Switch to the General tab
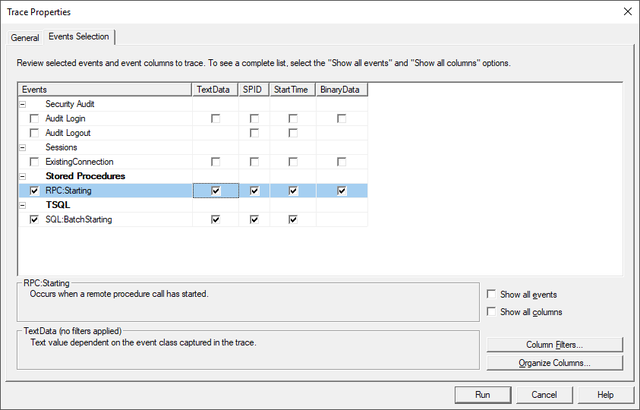Image resolution: width=640 pixels, height=410 pixels. pyautogui.click(x=25, y=38)
